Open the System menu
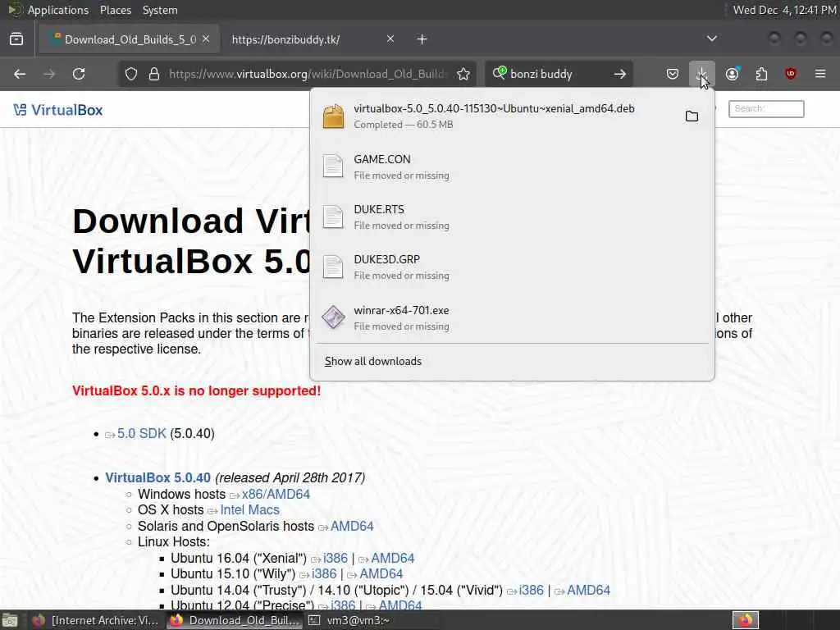This screenshot has height=630, width=840. [160, 10]
